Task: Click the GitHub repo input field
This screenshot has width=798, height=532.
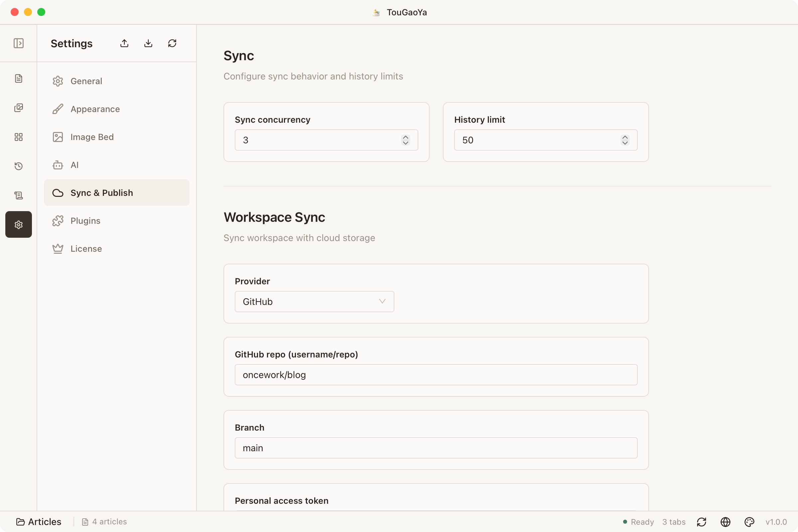Action: (436, 375)
